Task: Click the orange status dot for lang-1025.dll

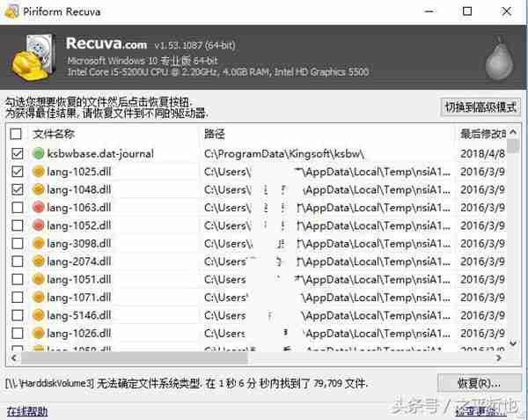Action: [x=39, y=172]
